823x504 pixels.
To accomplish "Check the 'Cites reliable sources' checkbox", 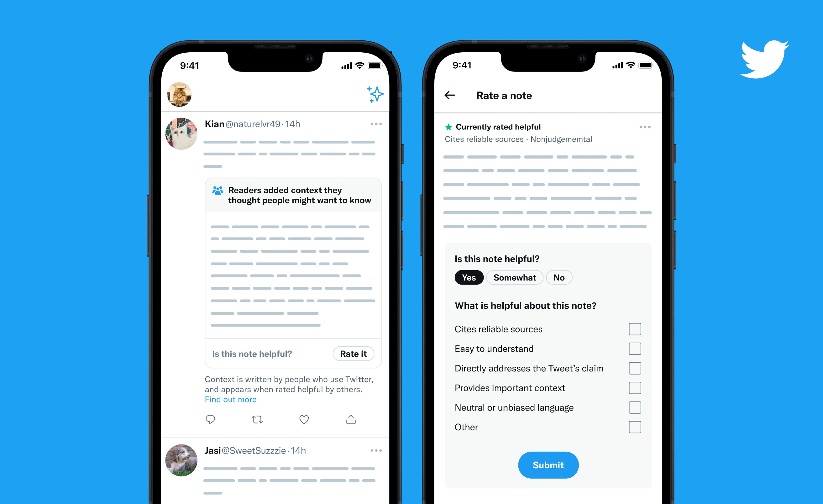I will (635, 329).
